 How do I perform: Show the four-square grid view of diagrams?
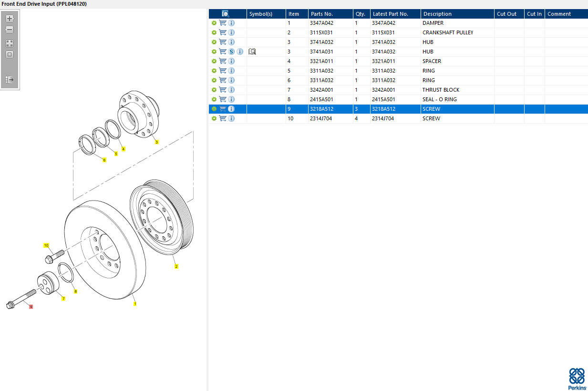coord(10,43)
